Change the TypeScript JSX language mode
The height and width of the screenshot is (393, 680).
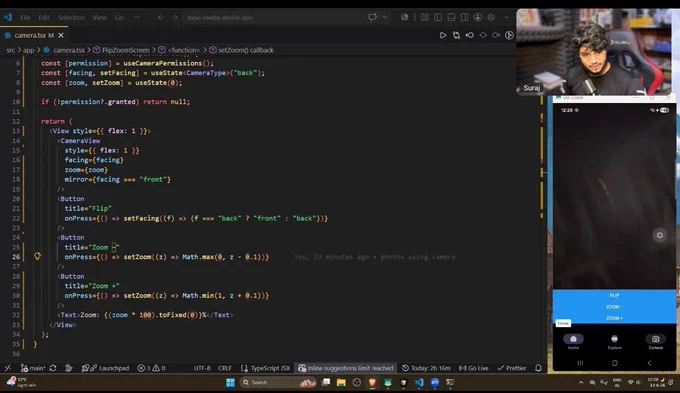coord(265,368)
